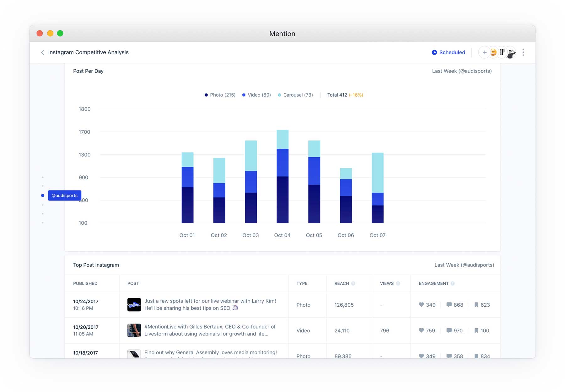Click the Oct 06 axis label
Viewport: 565px width, 392px height.
coord(346,235)
